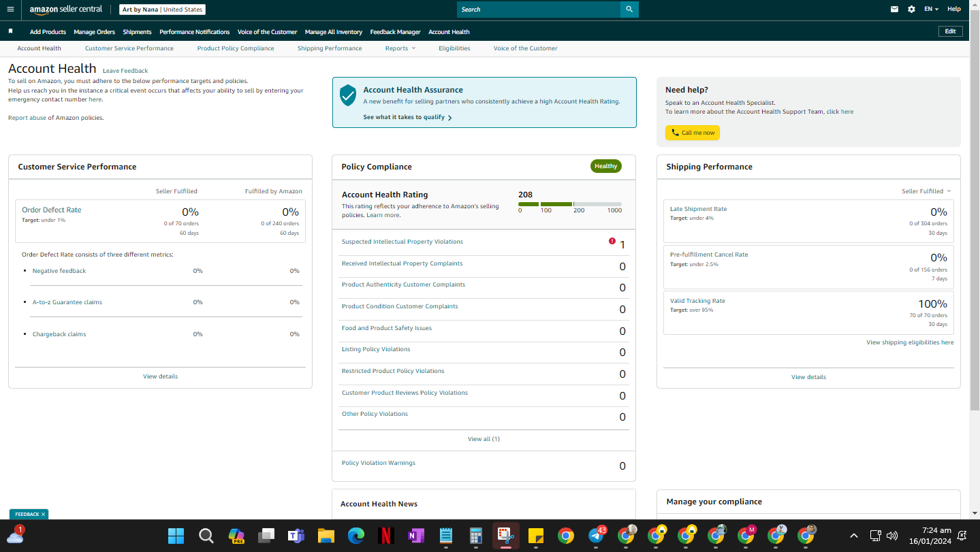Image resolution: width=980 pixels, height=552 pixels.
Task: Open Account Health in the favorites bar
Action: 449,32
